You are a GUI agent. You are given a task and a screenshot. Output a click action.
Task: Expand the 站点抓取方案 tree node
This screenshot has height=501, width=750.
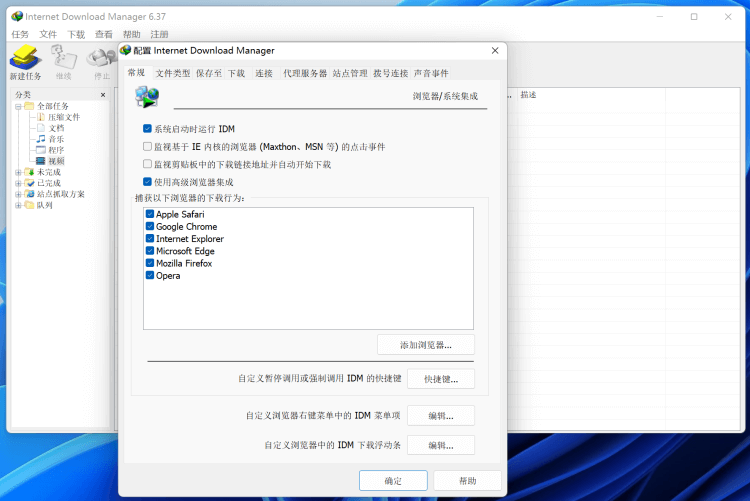[x=18, y=194]
